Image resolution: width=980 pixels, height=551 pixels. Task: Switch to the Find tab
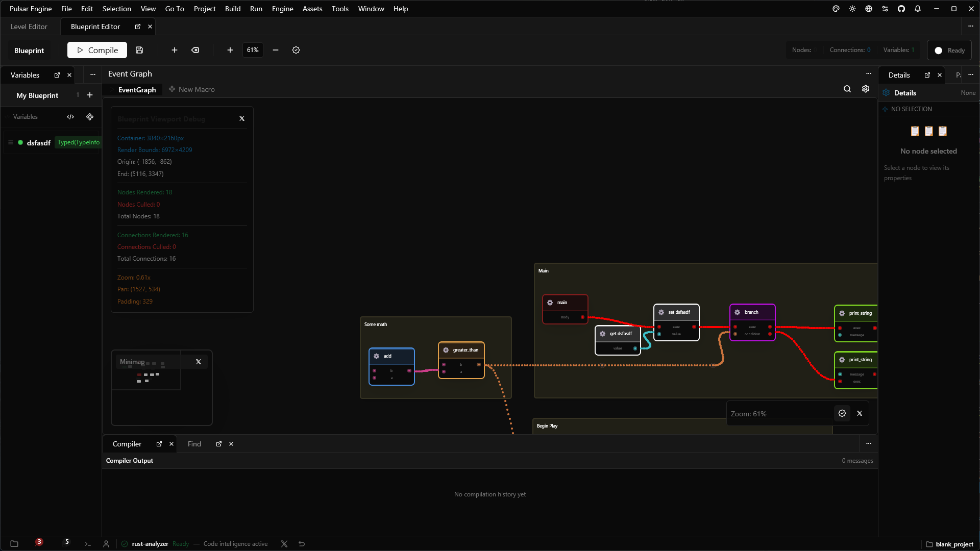point(194,444)
